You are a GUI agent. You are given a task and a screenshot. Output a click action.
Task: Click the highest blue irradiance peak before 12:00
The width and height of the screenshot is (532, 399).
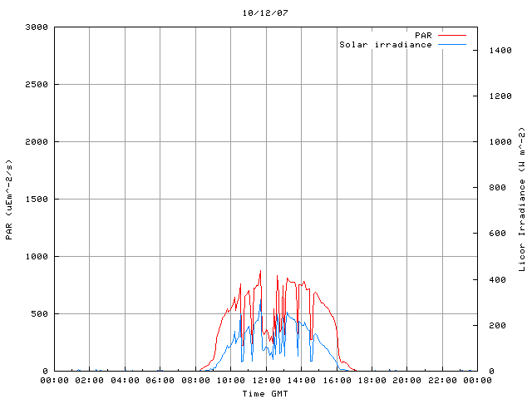pyautogui.click(x=260, y=300)
